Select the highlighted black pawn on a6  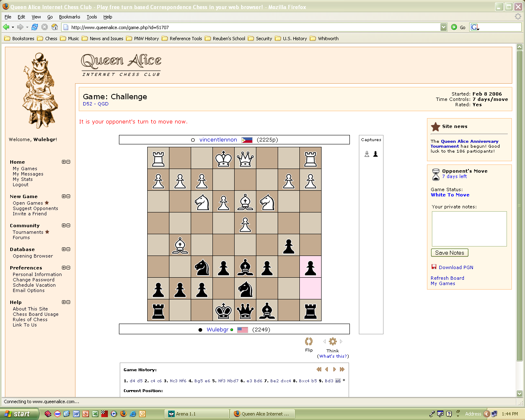pyautogui.click(x=310, y=267)
